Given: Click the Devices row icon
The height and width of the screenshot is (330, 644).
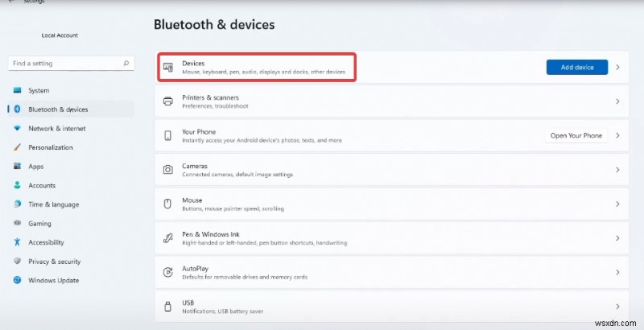Looking at the screenshot, I should 167,68.
